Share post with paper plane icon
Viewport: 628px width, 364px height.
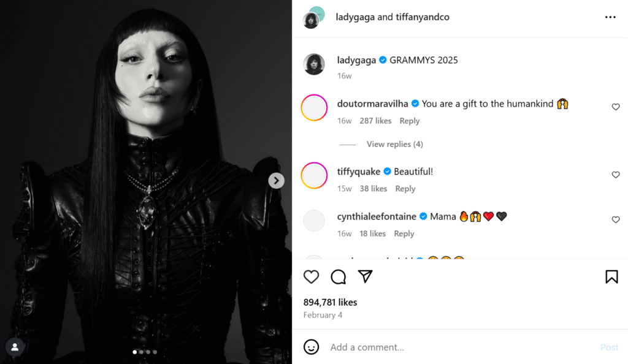(x=366, y=277)
